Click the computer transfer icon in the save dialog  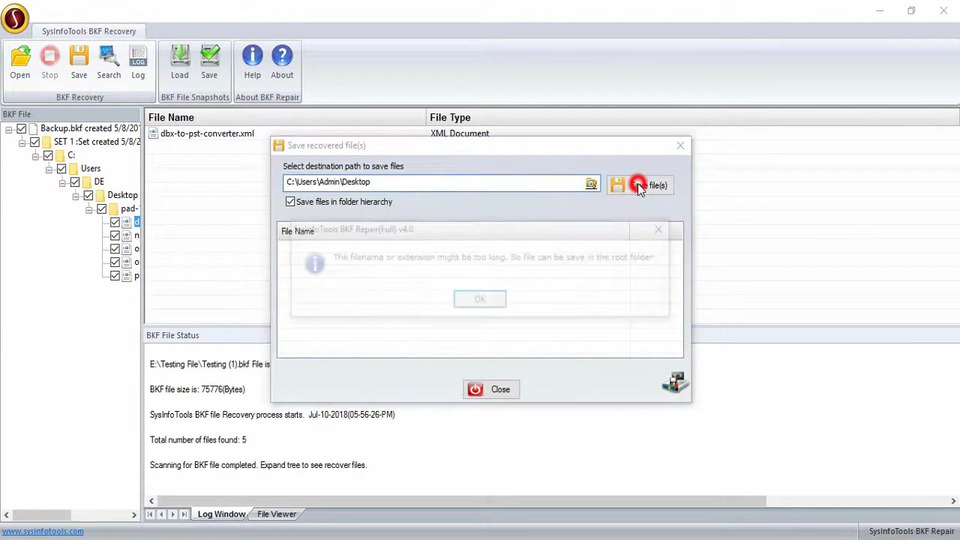[675, 382]
